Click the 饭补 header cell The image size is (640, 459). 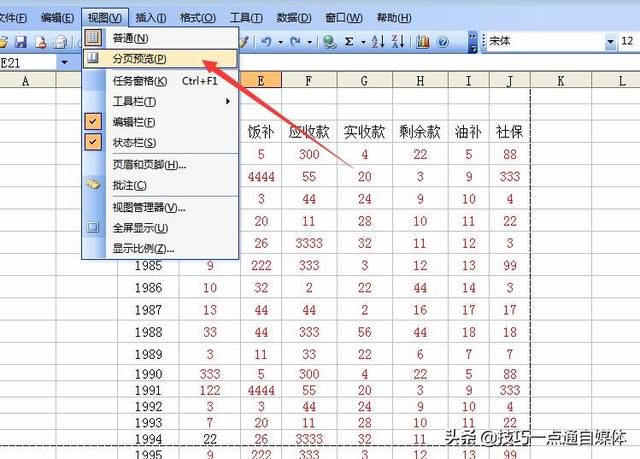(261, 132)
